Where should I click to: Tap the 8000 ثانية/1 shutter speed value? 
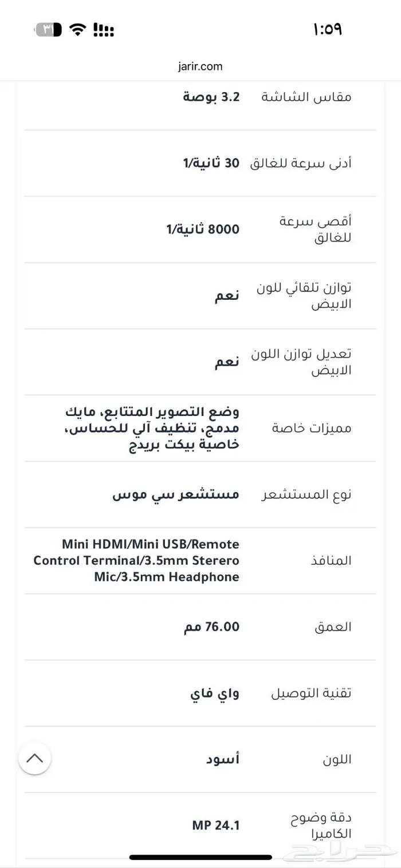click(x=203, y=229)
